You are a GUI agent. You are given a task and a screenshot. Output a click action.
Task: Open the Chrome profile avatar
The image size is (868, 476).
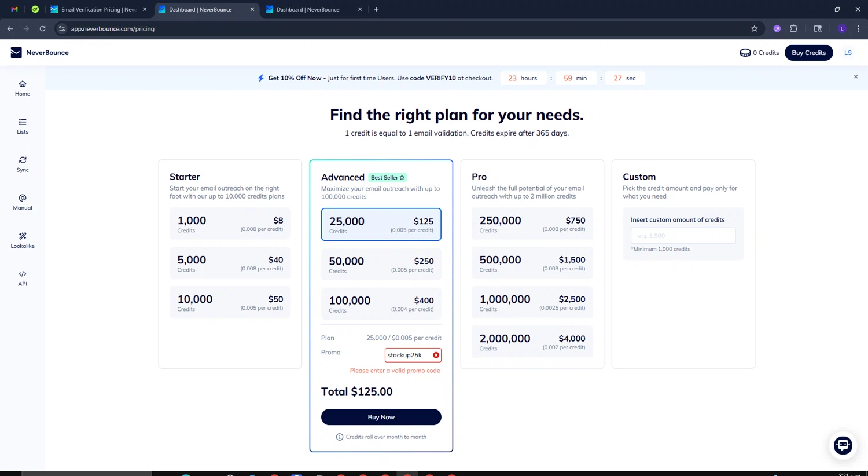842,28
